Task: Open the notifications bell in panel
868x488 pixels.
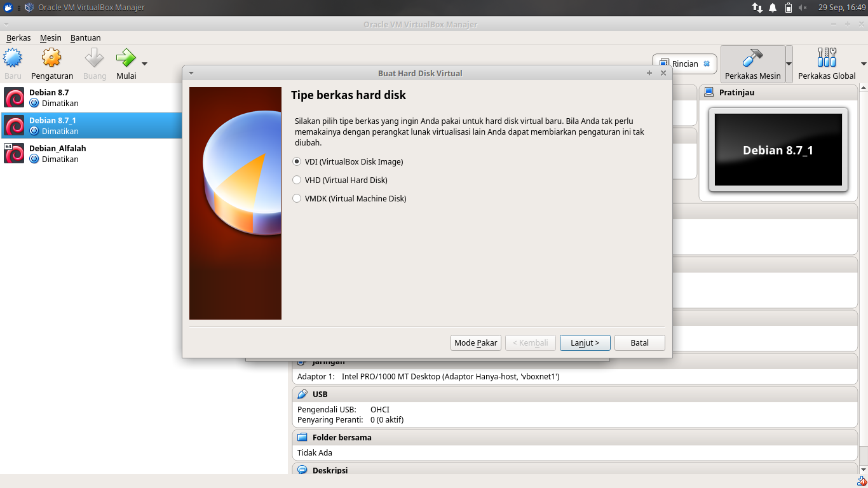Action: pos(773,8)
